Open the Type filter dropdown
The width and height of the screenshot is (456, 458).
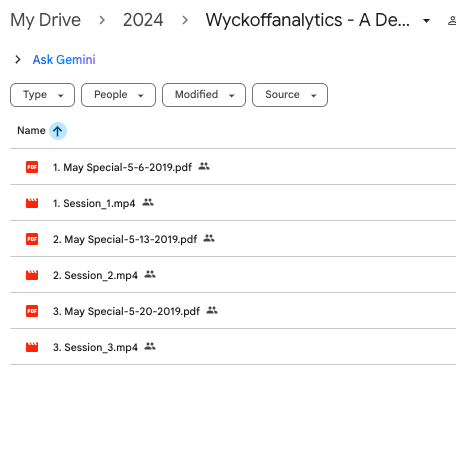[42, 95]
